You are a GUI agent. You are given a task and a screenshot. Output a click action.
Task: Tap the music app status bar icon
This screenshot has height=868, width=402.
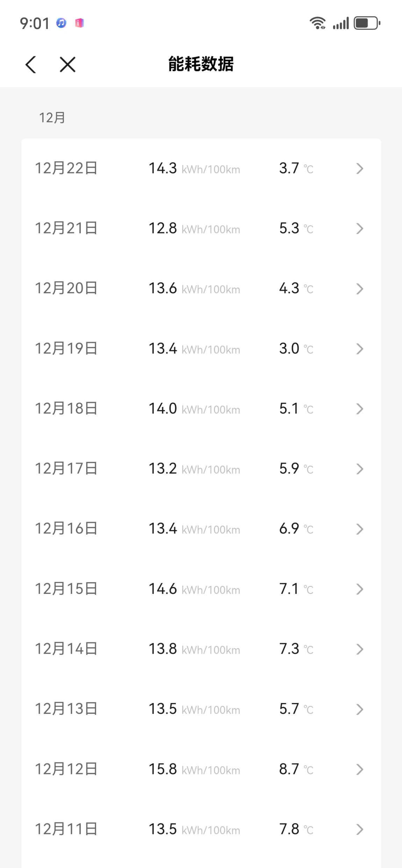point(61,23)
